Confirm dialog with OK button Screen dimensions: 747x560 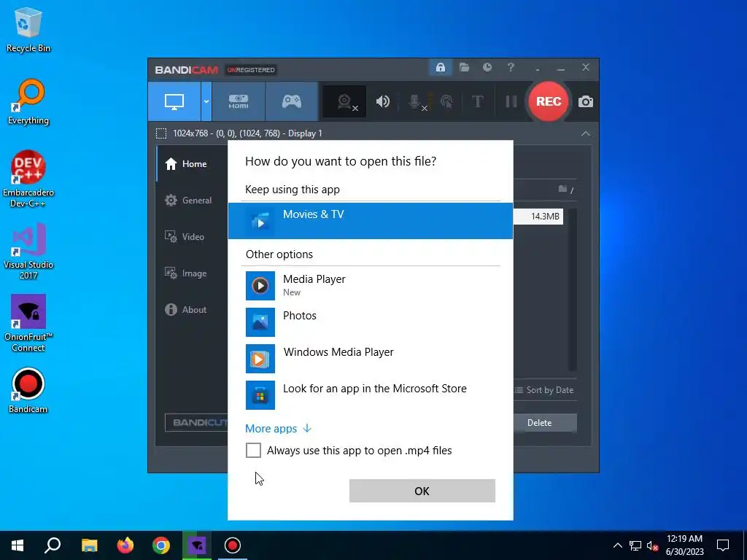(422, 491)
